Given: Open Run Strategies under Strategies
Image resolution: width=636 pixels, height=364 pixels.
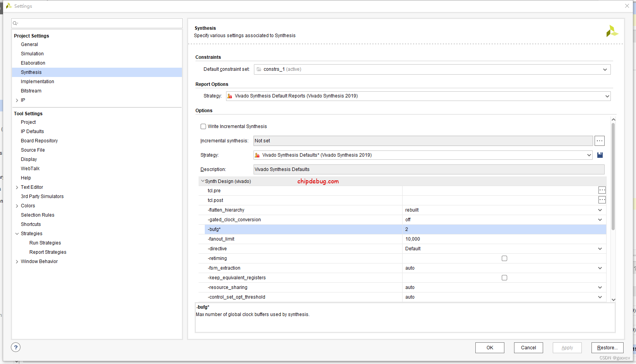Looking at the screenshot, I should (45, 243).
